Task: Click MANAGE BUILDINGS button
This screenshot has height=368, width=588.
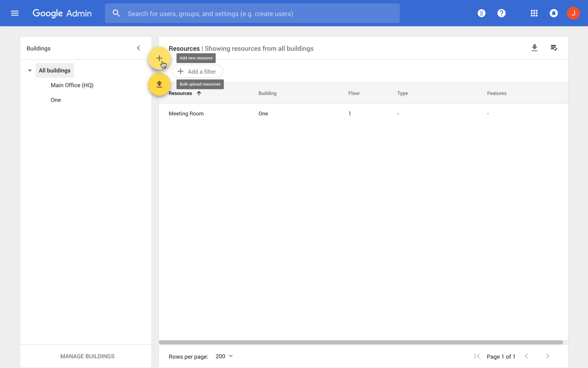Action: tap(87, 356)
